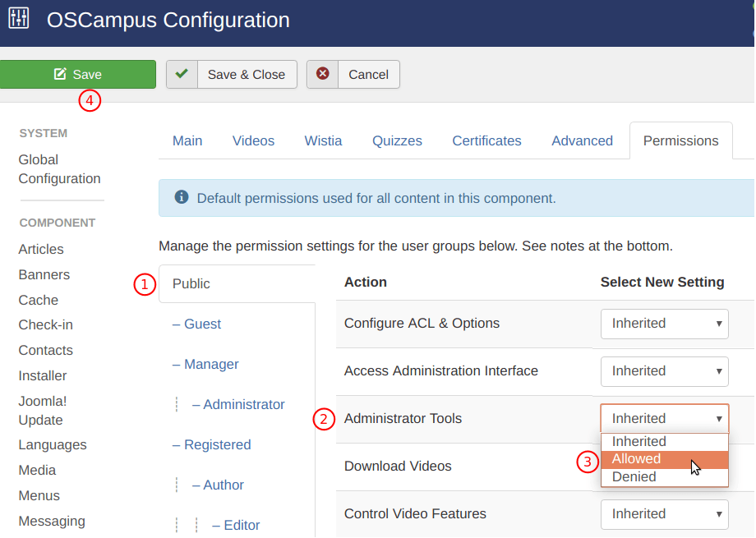Choose Inherited option in open dropdown list
Screen dimensions: 756x538
[665, 442]
